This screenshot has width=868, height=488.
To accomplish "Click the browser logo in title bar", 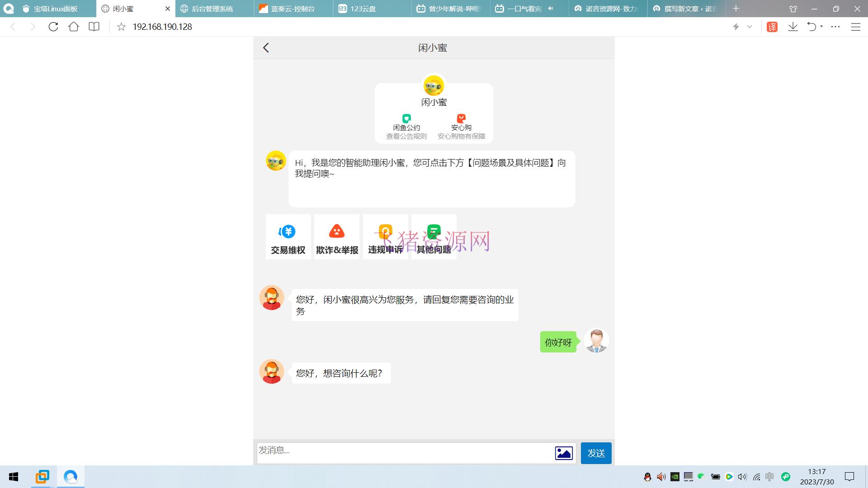I will 9,9.
